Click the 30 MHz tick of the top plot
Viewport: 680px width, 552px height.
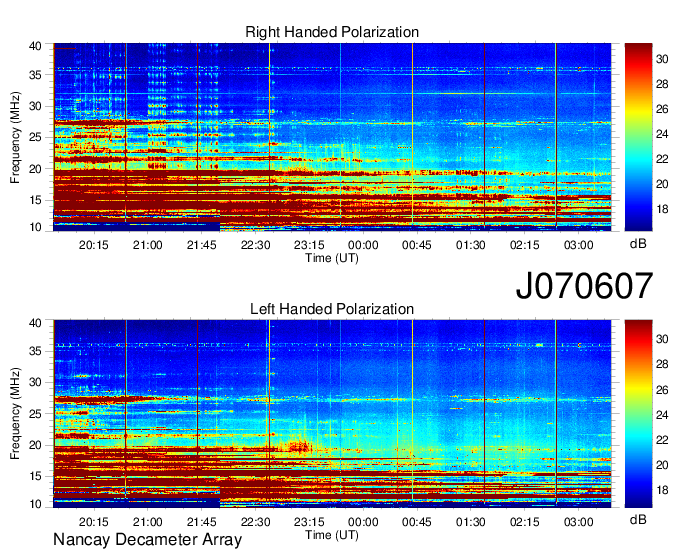tap(35, 106)
